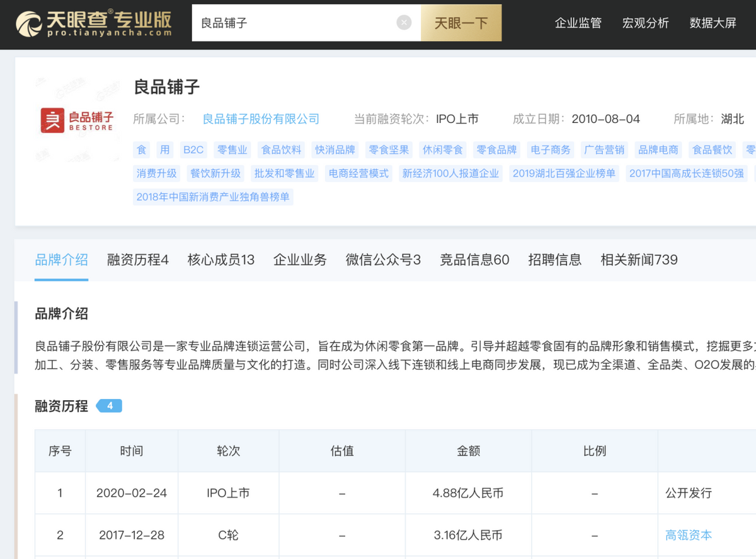The height and width of the screenshot is (559, 756).
Task: Select the 2020-02-24 date cell
Action: [132, 493]
